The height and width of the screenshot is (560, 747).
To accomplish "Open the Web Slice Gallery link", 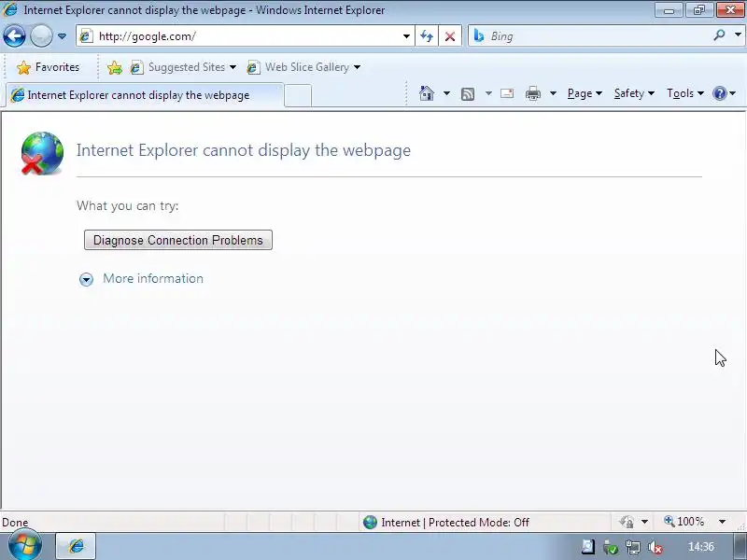I will (303, 67).
